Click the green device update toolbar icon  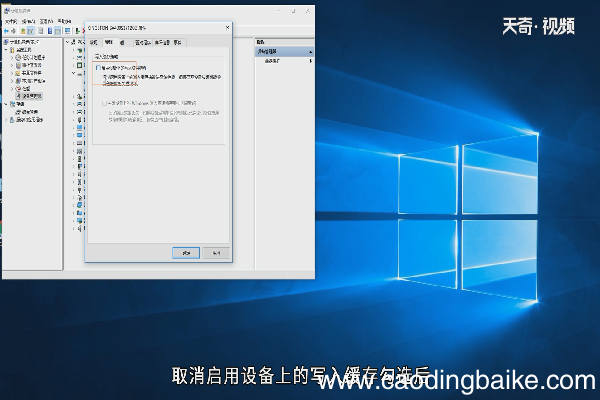(x=78, y=31)
